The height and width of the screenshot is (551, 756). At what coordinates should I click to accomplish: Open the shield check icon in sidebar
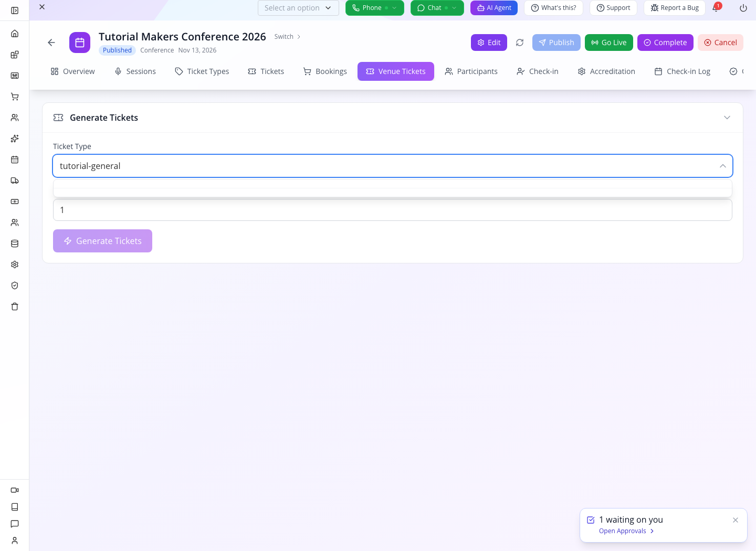[x=15, y=285]
